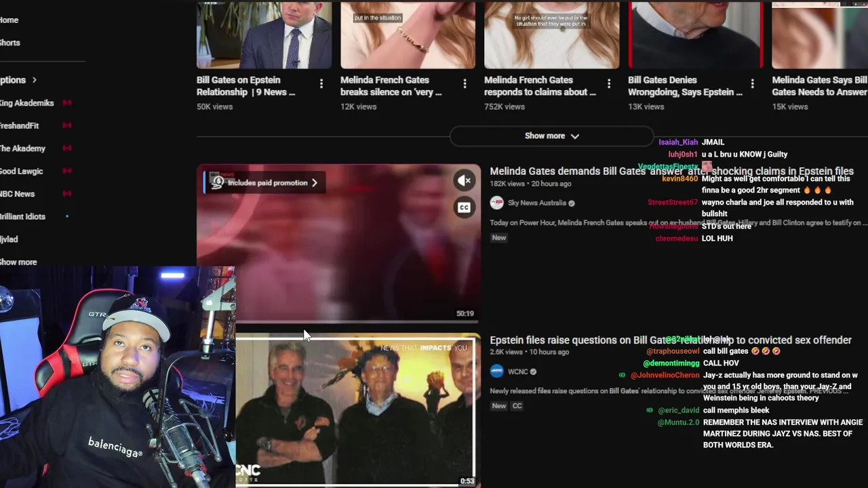
Task: Open Bill Gates on Epstein Relationship thumbnail
Action: click(x=264, y=34)
